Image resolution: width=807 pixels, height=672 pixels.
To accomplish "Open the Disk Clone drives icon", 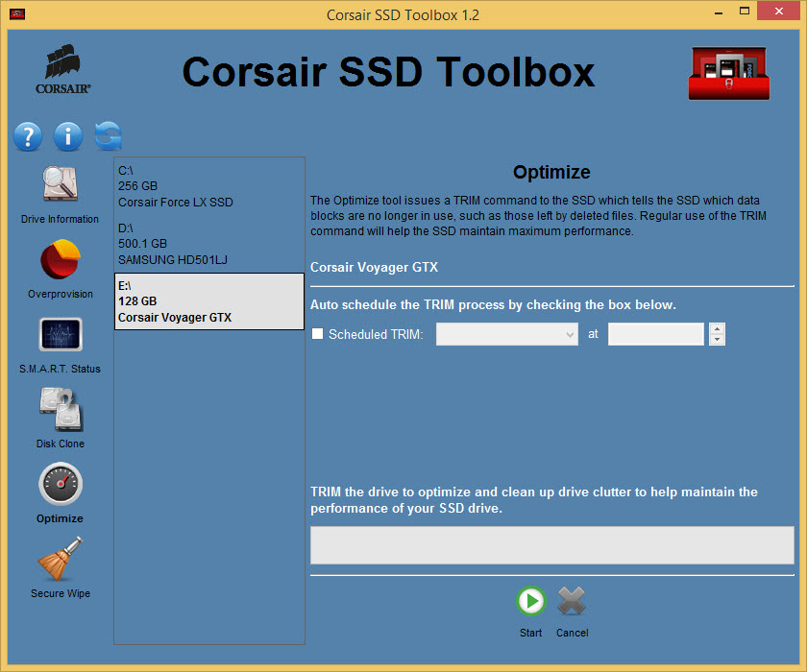I will (61, 409).
